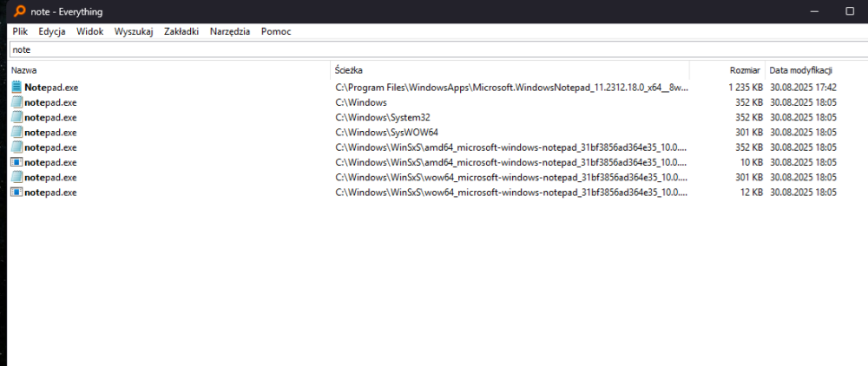This screenshot has width=868, height=366.
Task: Open the Narzędzia menu
Action: point(230,31)
